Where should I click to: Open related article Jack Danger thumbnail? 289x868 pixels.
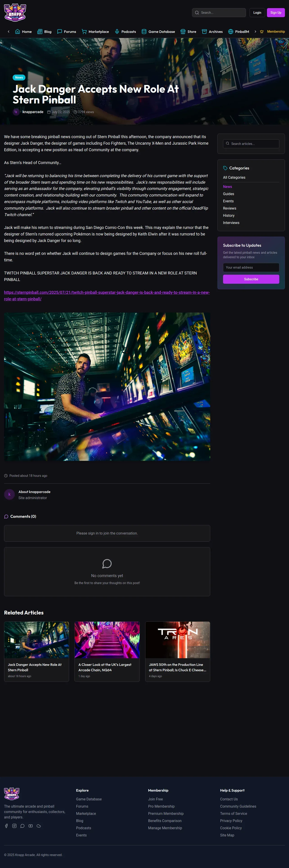(36, 640)
